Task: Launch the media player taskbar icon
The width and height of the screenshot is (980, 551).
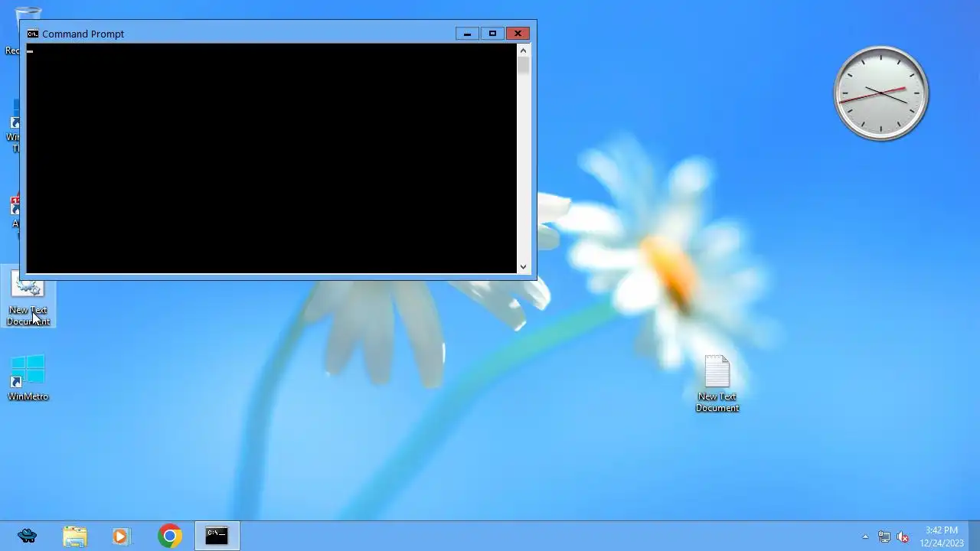Action: tap(121, 536)
